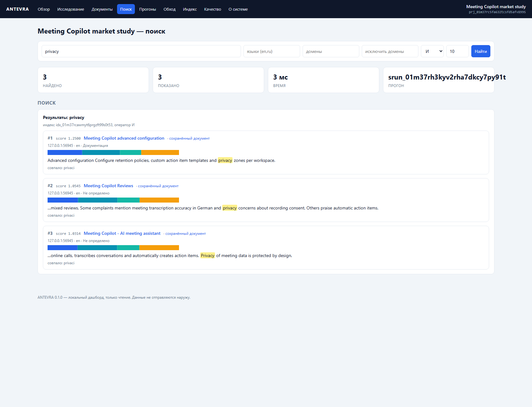Click the srun_01m37rh3kyv2rha7dkcy7py91t run ID
The height and width of the screenshot is (407, 532).
[447, 77]
